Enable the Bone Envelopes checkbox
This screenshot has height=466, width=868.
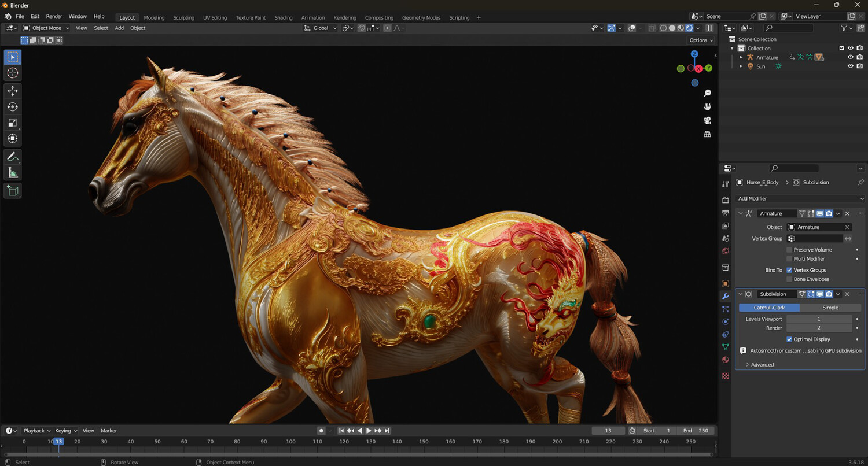pyautogui.click(x=789, y=279)
